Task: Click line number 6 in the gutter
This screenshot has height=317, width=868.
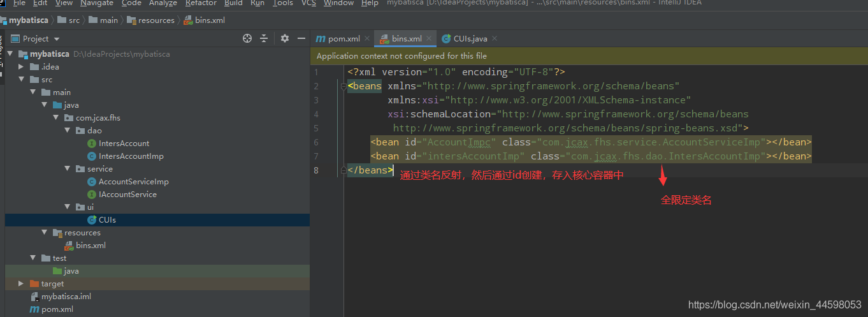Action: coord(316,142)
